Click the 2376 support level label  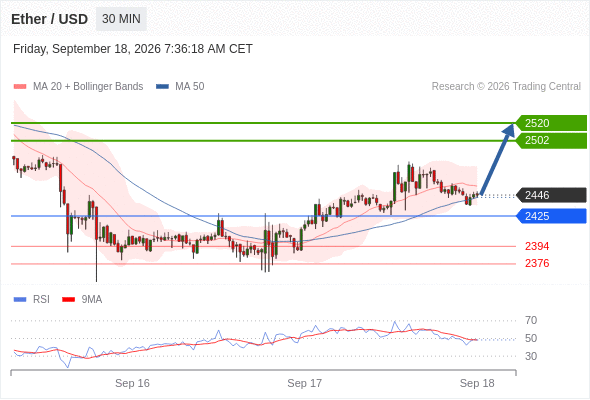[537, 263]
